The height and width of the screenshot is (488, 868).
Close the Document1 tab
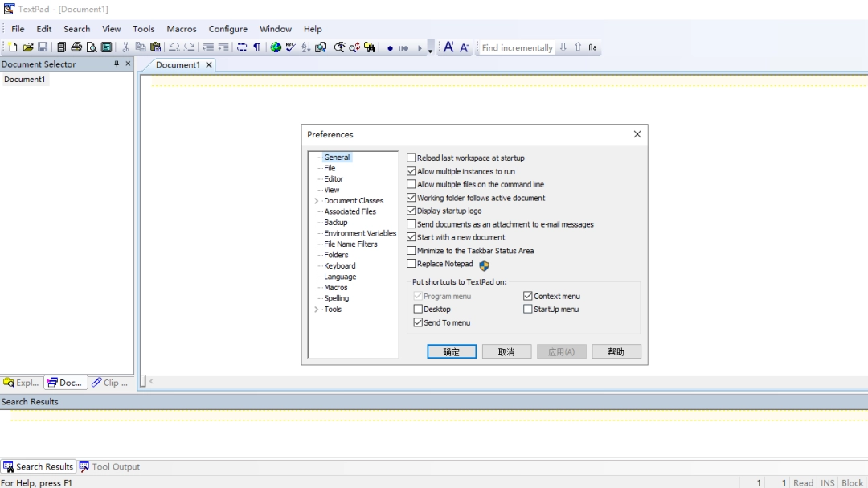[x=209, y=65]
